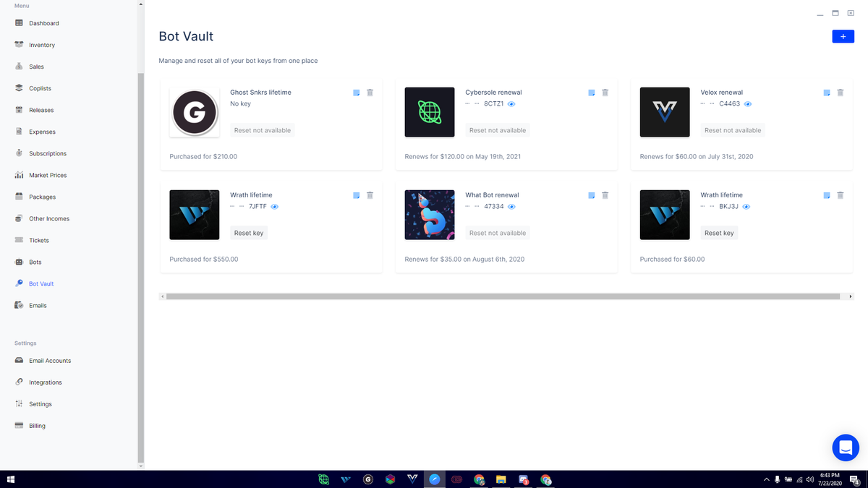The height and width of the screenshot is (488, 868).
Task: Open Ghost app from the taskbar
Action: pos(368,479)
